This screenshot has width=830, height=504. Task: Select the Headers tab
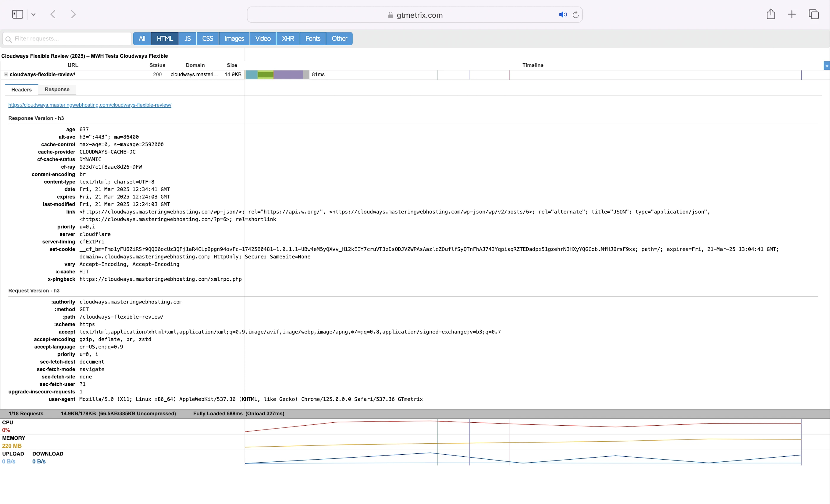21,90
